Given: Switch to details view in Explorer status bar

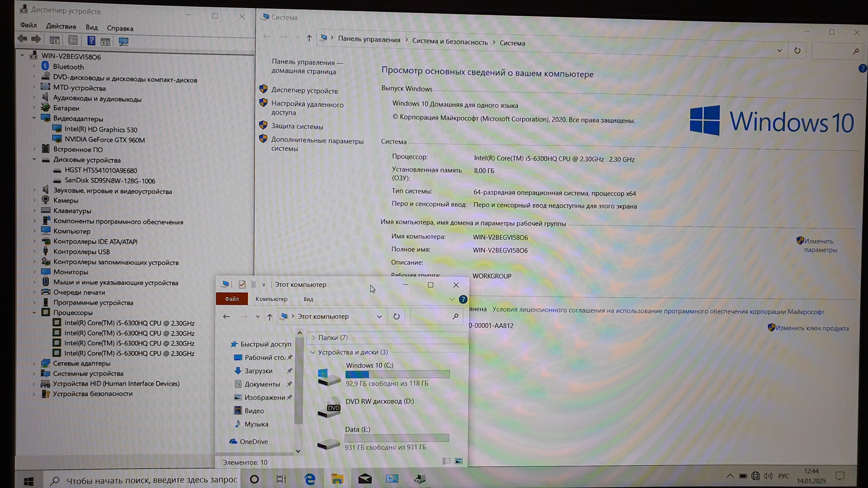Looking at the screenshot, I should tap(446, 461).
